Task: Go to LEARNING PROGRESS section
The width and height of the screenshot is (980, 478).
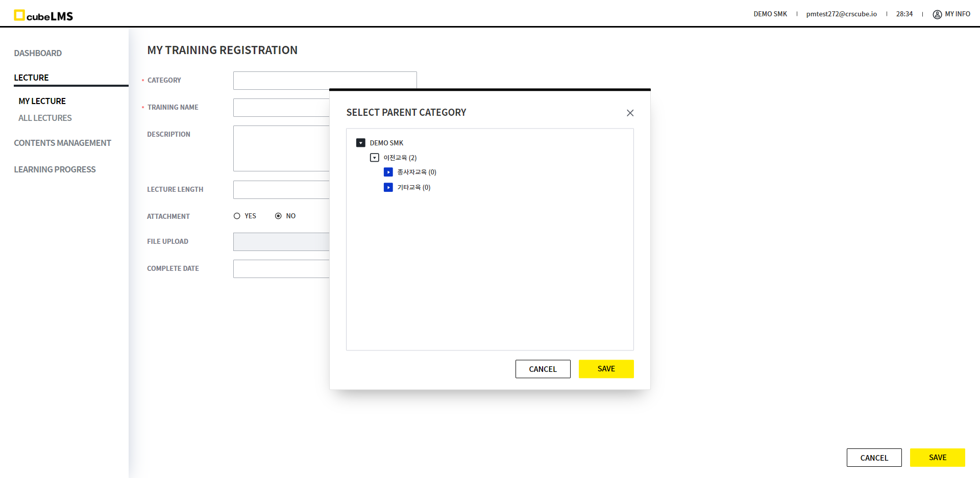Action: point(55,169)
